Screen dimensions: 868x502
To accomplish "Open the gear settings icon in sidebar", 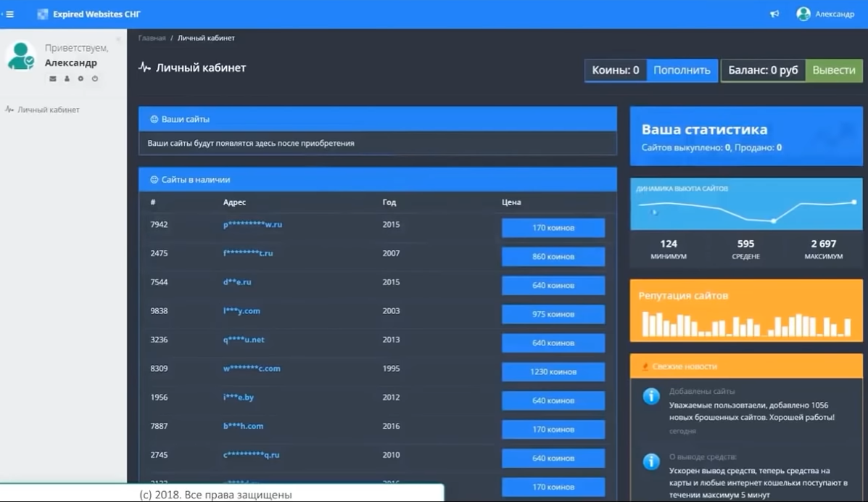I will 80,78.
